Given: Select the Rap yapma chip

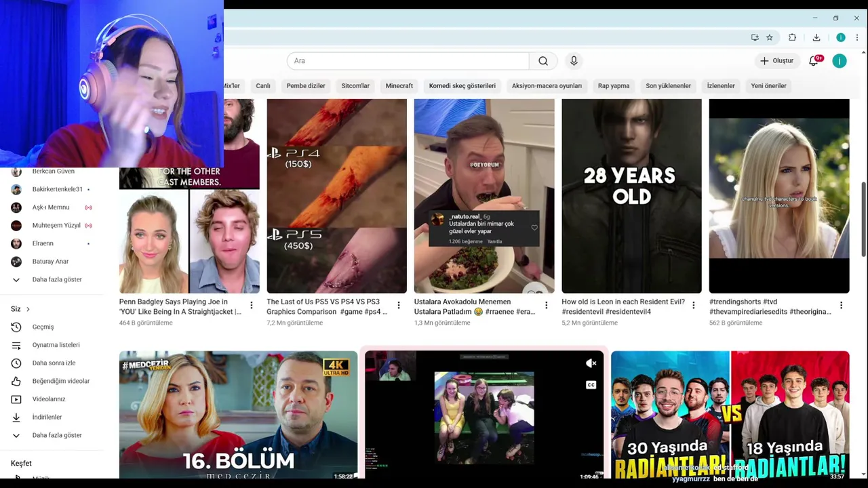Looking at the screenshot, I should (614, 86).
